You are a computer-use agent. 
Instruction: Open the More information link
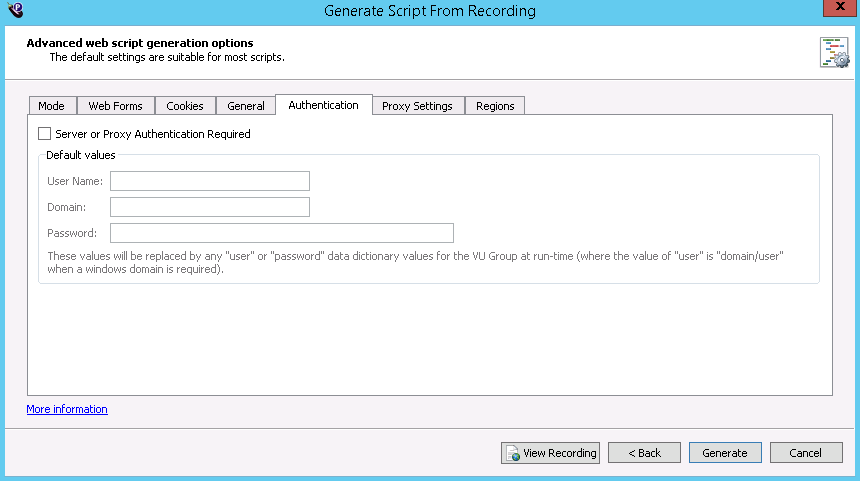coord(67,409)
